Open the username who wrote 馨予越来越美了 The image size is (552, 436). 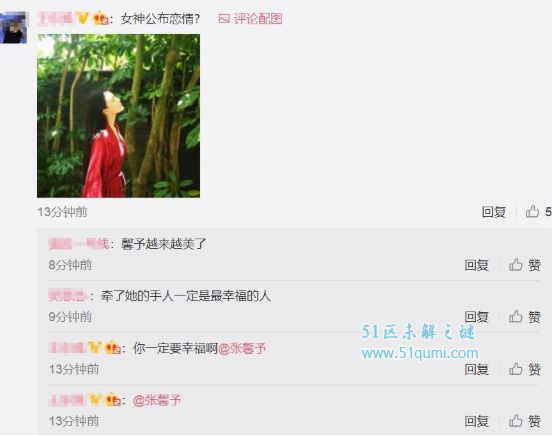[79, 244]
